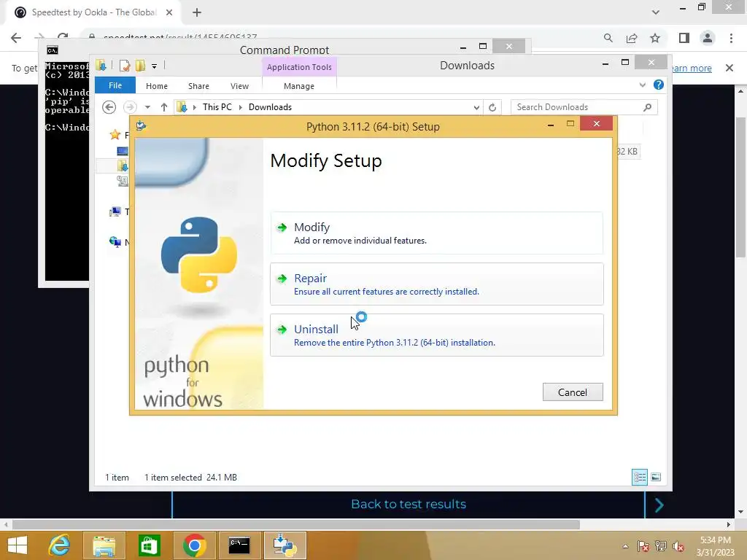Click the muted volume tray icon
This screenshot has height=560, width=747.
(678, 546)
